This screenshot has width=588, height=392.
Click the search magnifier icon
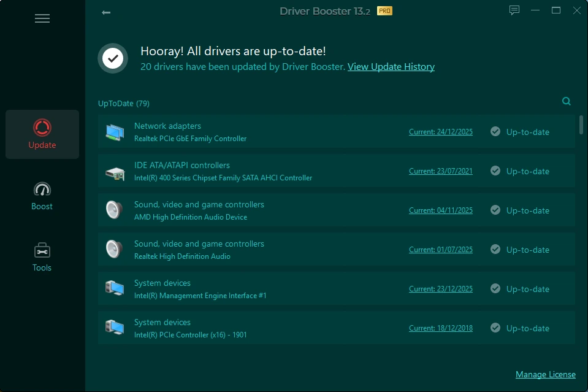point(566,102)
